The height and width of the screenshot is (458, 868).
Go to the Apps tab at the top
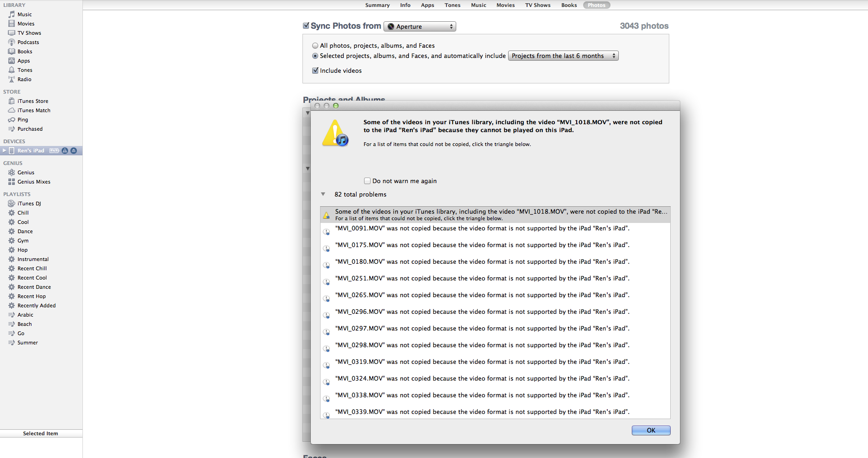[x=428, y=5]
